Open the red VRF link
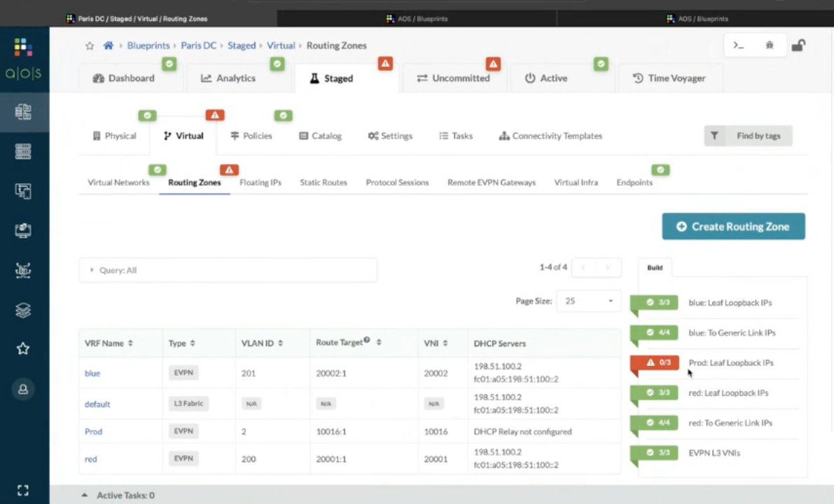Viewport: 834px width, 504px height. pyautogui.click(x=91, y=459)
